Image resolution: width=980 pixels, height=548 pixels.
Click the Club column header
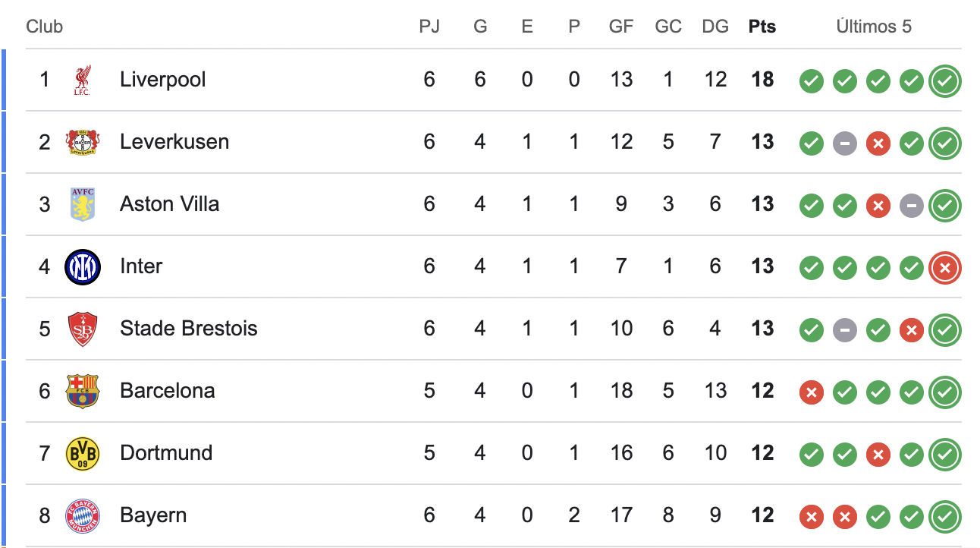point(44,27)
